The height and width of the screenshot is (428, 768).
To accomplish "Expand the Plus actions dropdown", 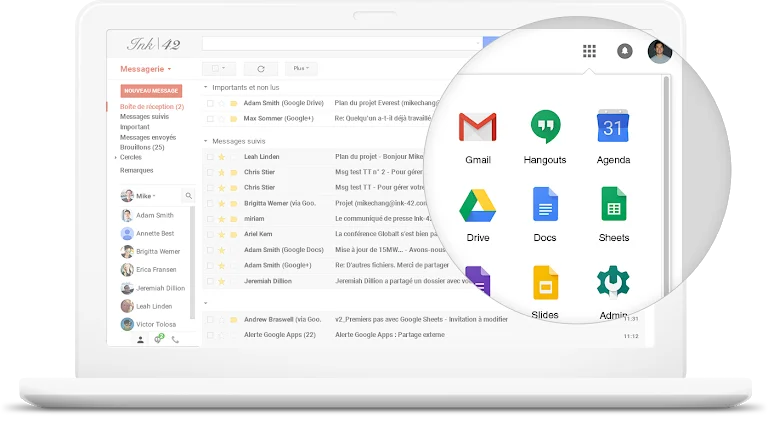I will coord(299,69).
